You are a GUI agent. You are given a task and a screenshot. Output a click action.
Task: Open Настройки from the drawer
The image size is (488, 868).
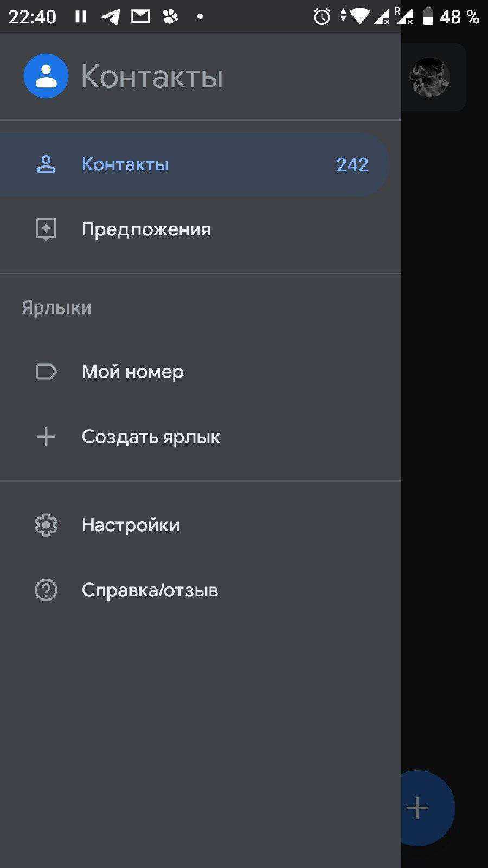(131, 525)
